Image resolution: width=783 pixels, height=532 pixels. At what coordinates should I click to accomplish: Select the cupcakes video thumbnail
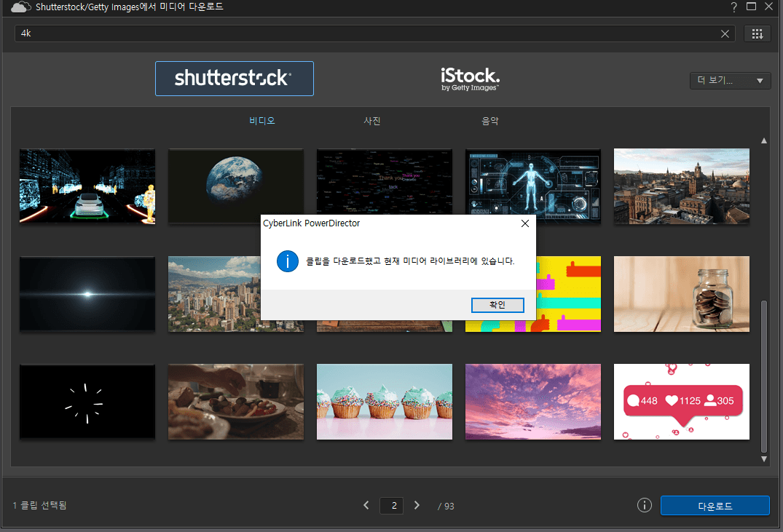coord(385,402)
